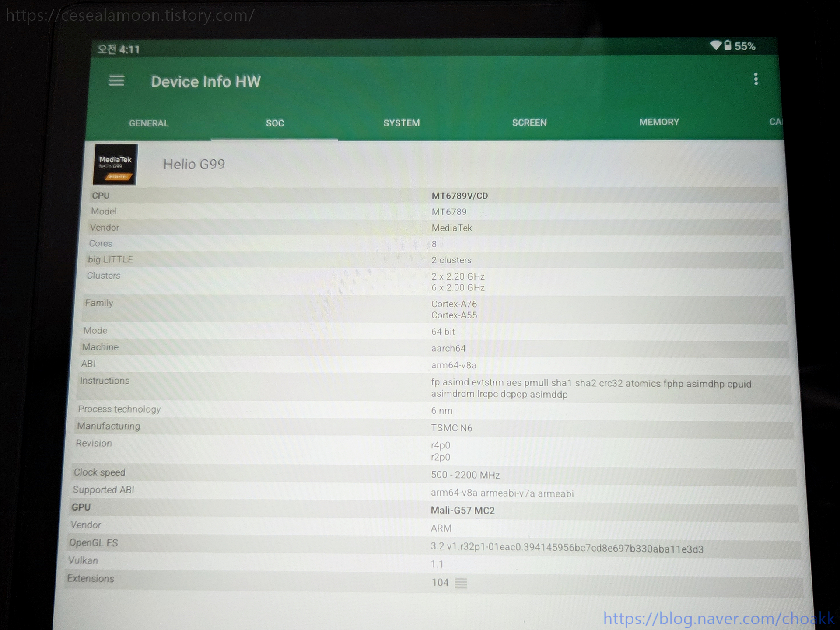
Task: Tap the Supported ABI row label
Action: 104,490
